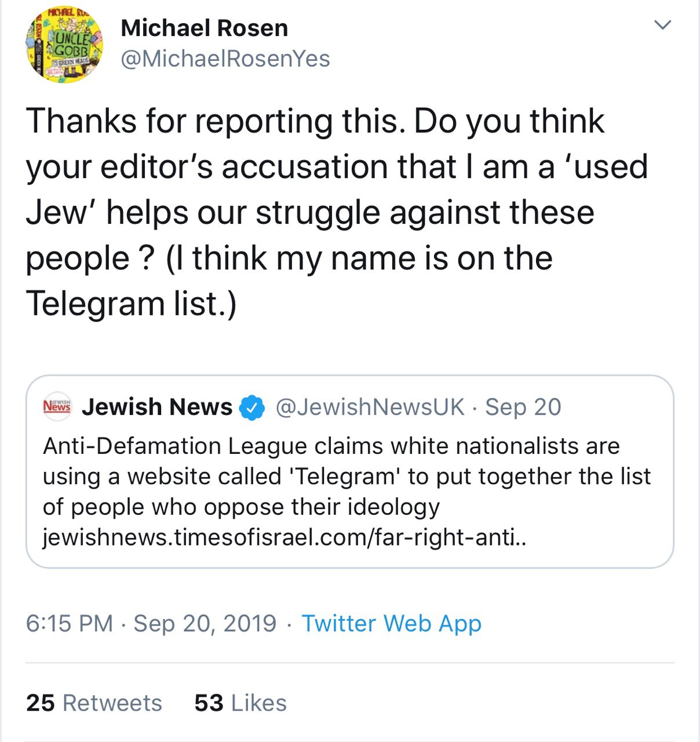
Task: View the 25 Retweets list
Action: point(94,703)
